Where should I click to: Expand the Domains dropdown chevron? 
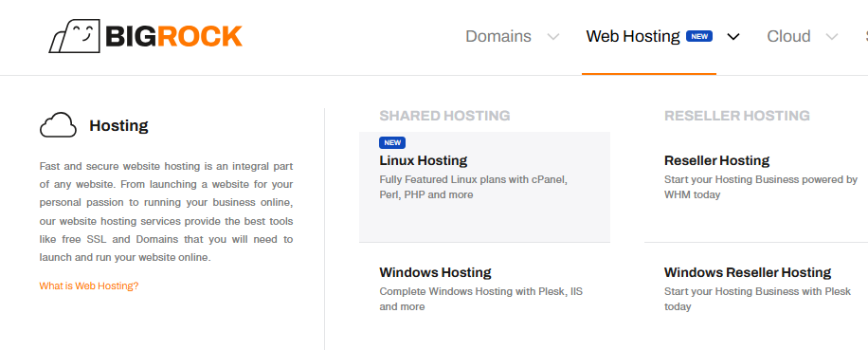[553, 37]
